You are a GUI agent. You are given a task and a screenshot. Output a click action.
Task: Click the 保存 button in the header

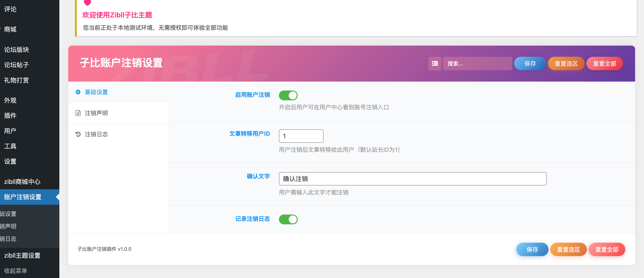click(530, 64)
